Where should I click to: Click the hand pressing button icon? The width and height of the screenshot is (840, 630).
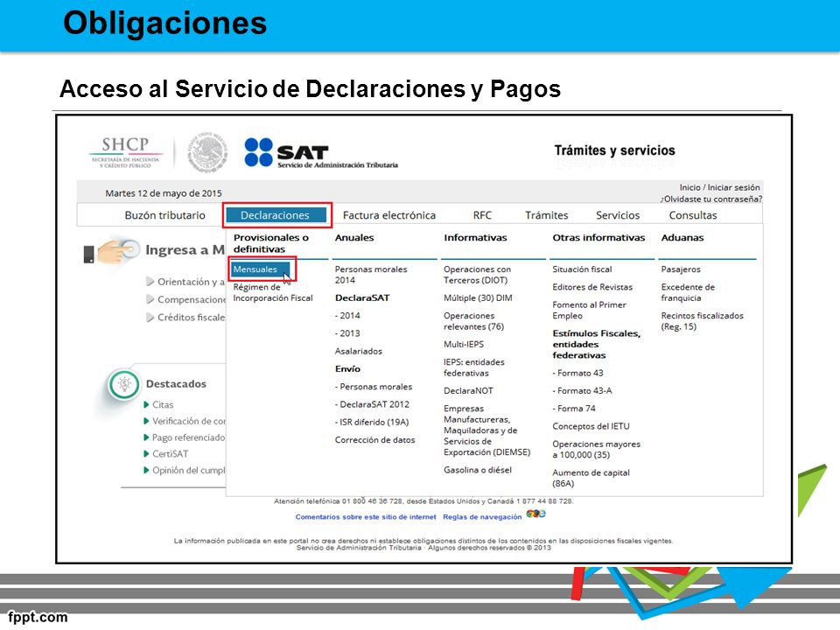click(x=111, y=251)
